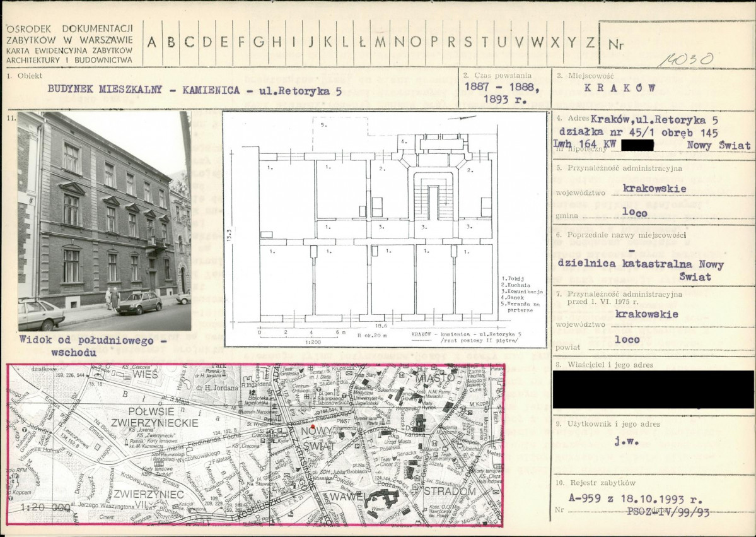The width and height of the screenshot is (756, 537).
Task: Open the building photograph of Retoryka 5
Action: point(105,221)
